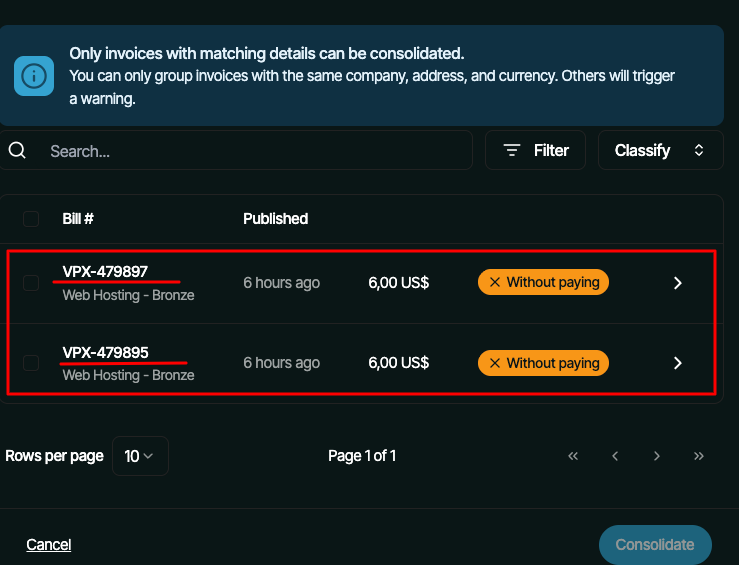Change rows per page from 10
This screenshot has width=739, height=565.
(140, 456)
